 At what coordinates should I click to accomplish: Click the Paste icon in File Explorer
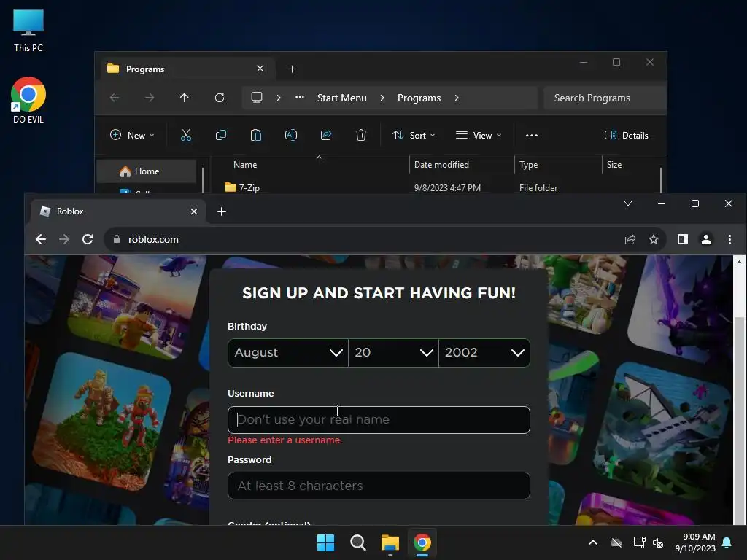pos(256,135)
